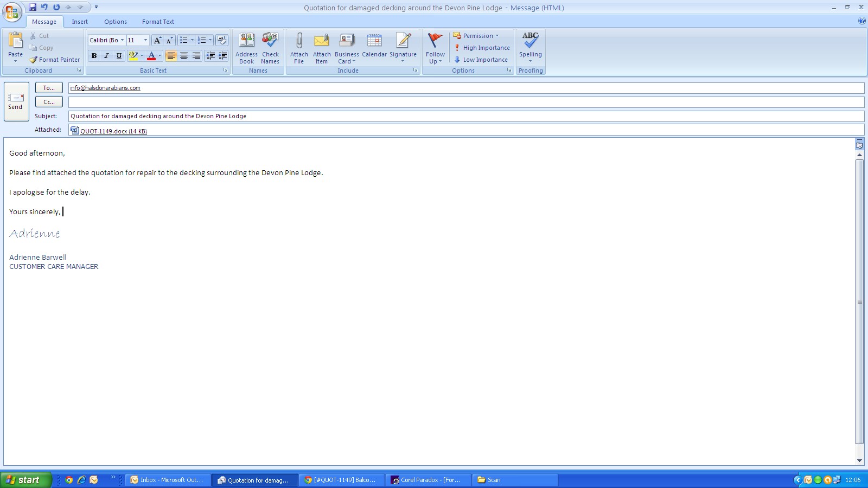Click into the Cc address field
Image resolution: width=868 pixels, height=488 pixels.
point(466,102)
